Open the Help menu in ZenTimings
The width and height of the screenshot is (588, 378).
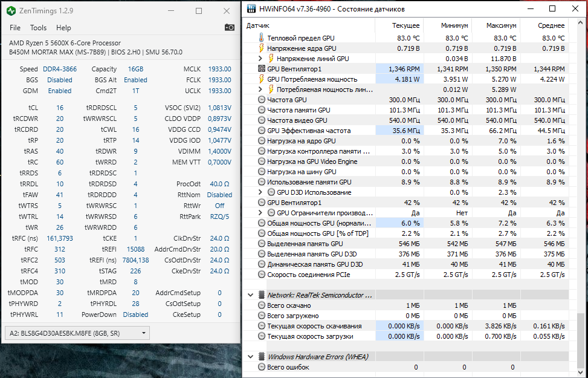(63, 28)
